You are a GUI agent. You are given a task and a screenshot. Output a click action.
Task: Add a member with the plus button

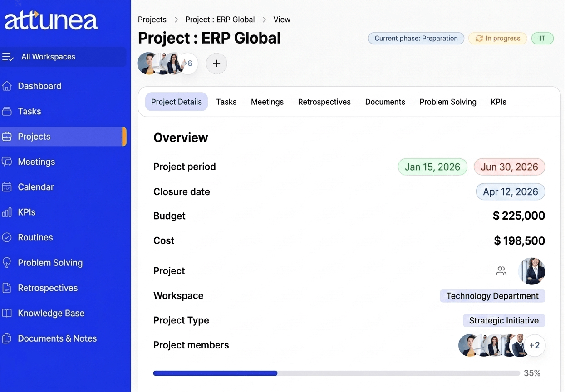pos(216,64)
